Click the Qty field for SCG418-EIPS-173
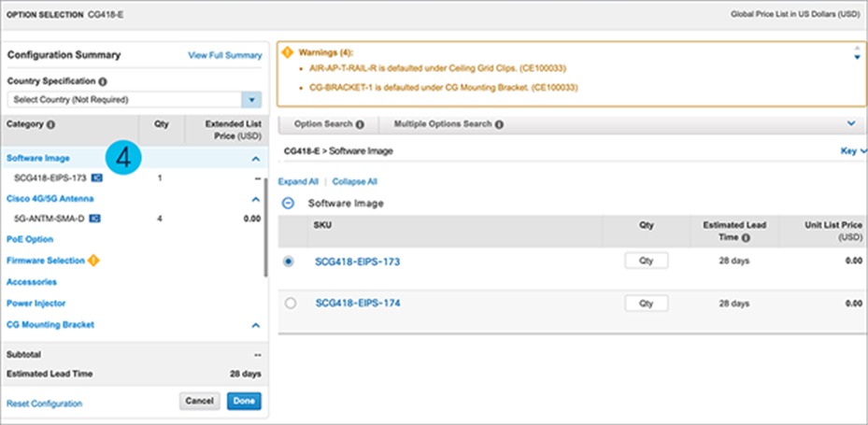 647,261
